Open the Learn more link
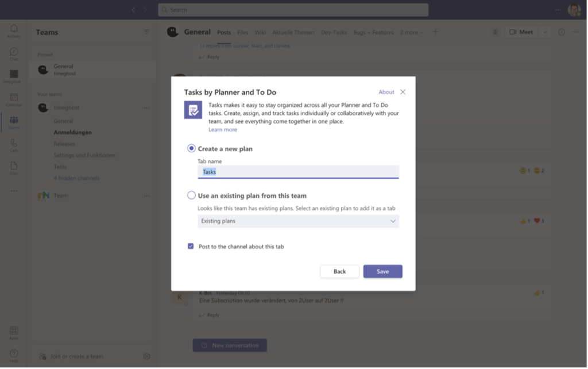Image resolution: width=588 pixels, height=369 pixels. [x=222, y=130]
